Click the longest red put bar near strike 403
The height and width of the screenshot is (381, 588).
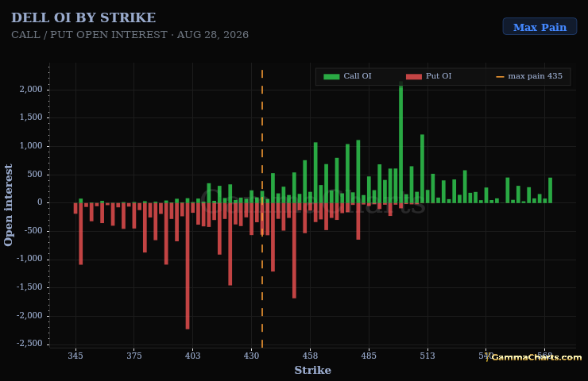tap(188, 266)
